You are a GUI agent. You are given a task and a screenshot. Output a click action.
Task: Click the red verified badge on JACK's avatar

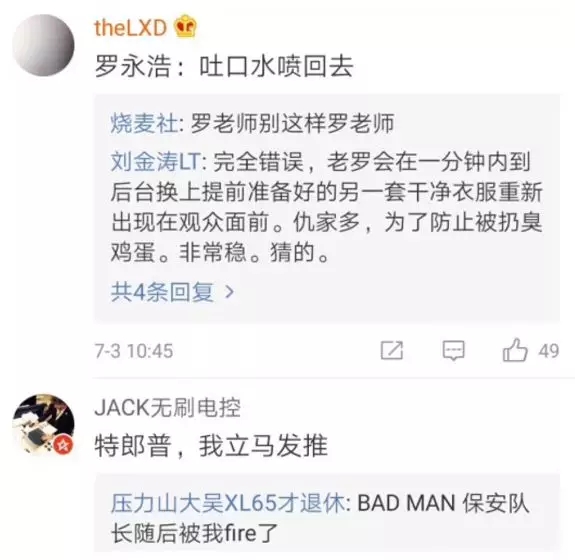(63, 446)
